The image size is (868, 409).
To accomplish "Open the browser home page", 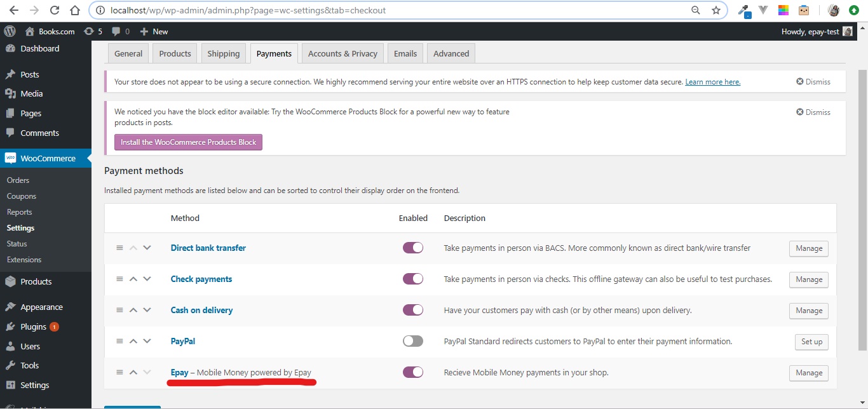I will 75,10.
